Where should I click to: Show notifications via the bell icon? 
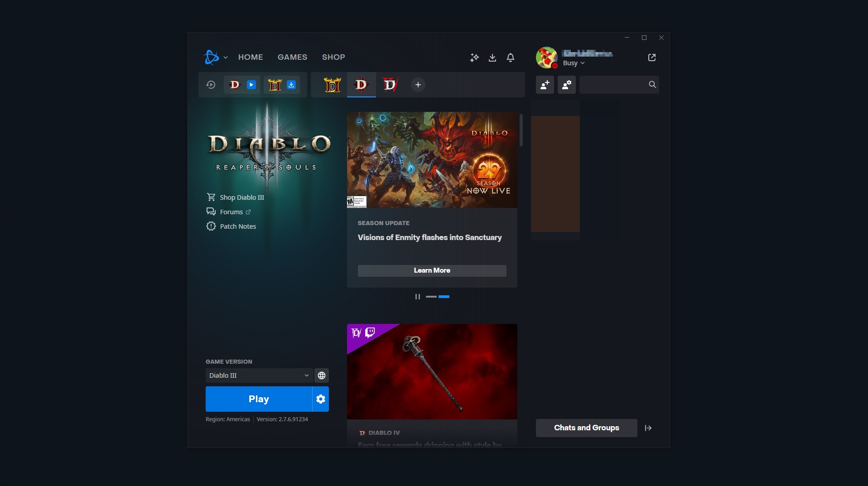click(x=511, y=58)
